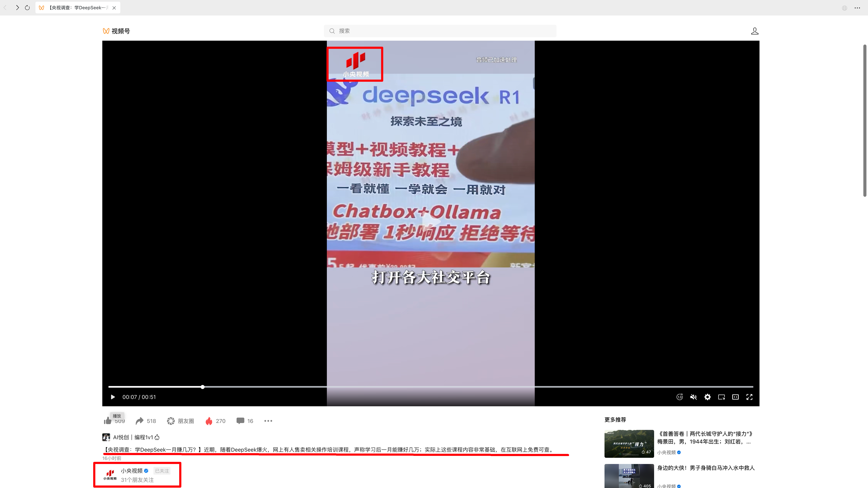Click the 更多推荐 heading
Viewport: 868px width, 488px height.
[x=615, y=420]
